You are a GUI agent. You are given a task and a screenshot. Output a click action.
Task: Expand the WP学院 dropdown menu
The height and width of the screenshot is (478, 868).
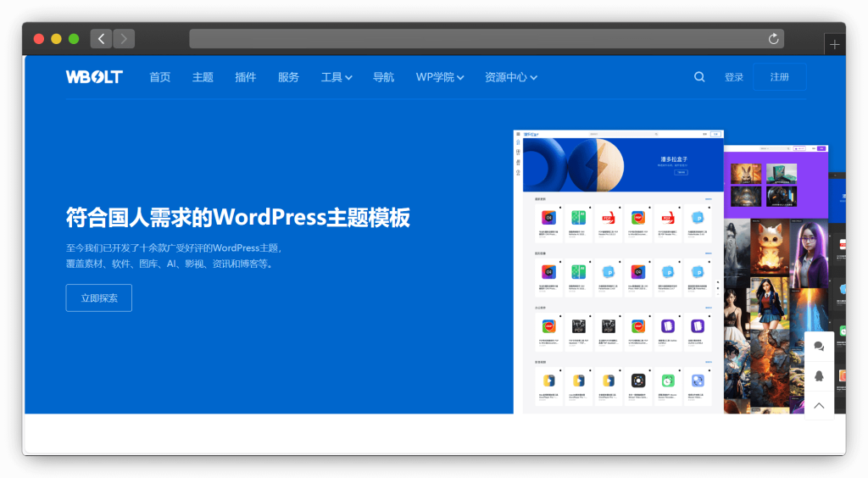[x=440, y=77]
